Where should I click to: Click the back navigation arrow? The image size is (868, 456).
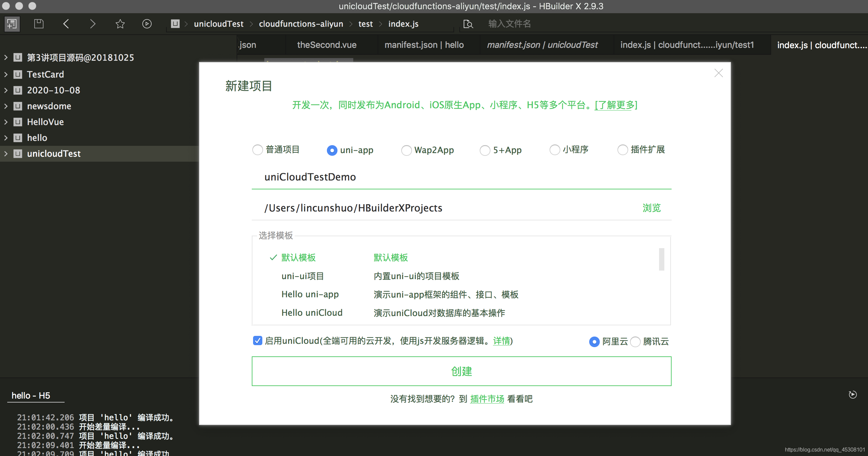click(66, 24)
